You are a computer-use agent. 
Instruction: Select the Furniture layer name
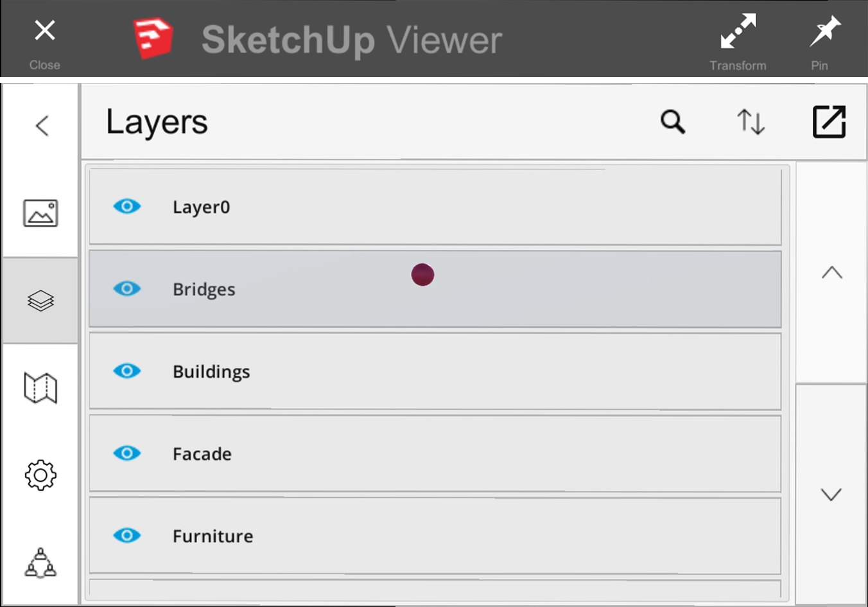(x=213, y=536)
